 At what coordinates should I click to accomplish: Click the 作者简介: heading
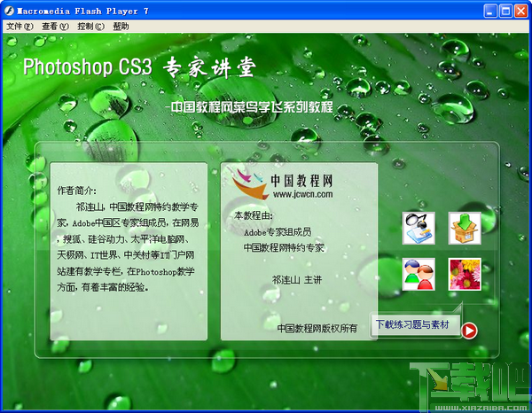pos(76,191)
